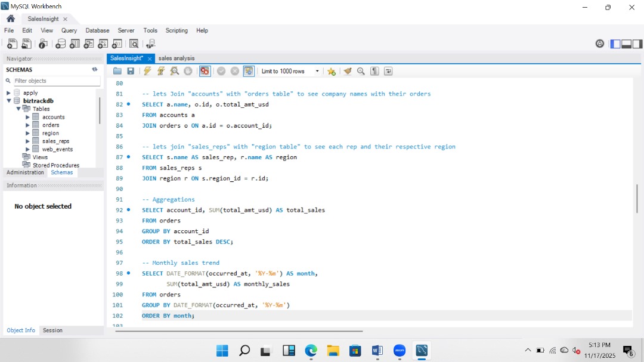
Task: Open Limit to 1000 rows dropdown
Action: (x=290, y=71)
